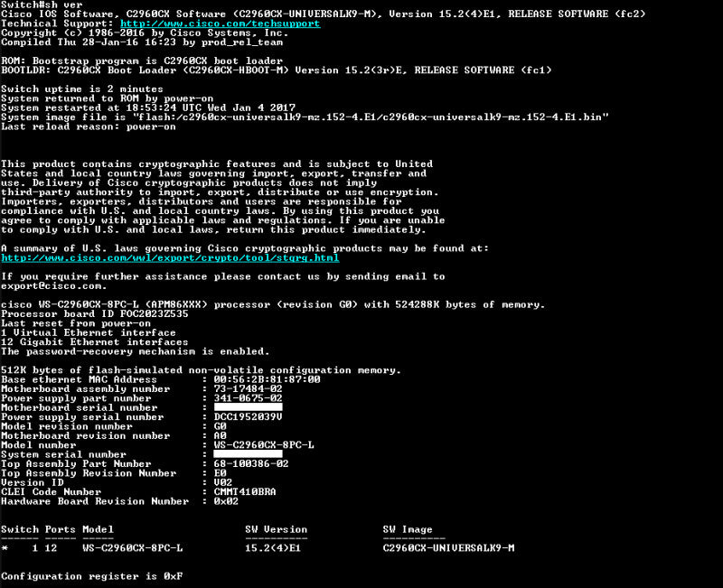Click 'Switch uptime is 2 minutes' line
This screenshot has width=723, height=588.
82,89
